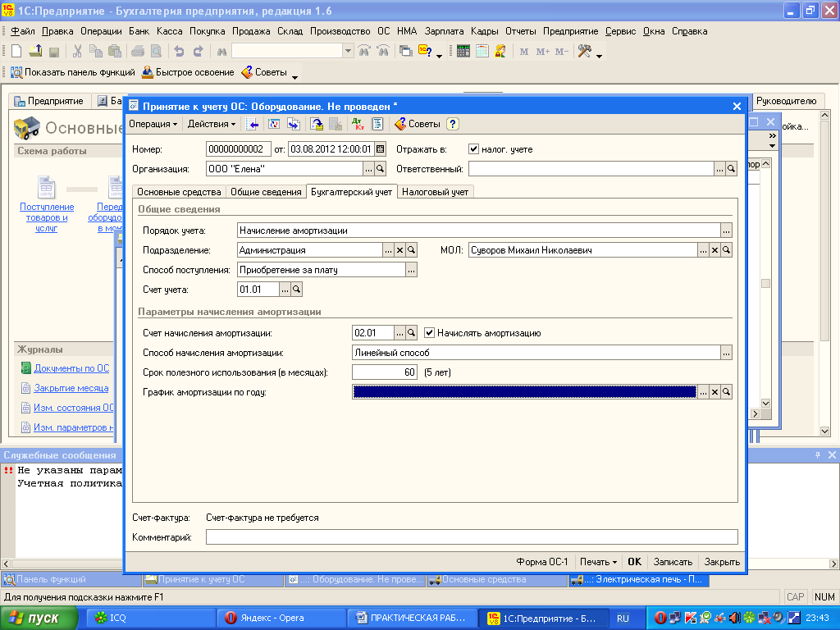Clear the Подразделение field with X button
This screenshot has height=630, width=840.
pyautogui.click(x=399, y=250)
